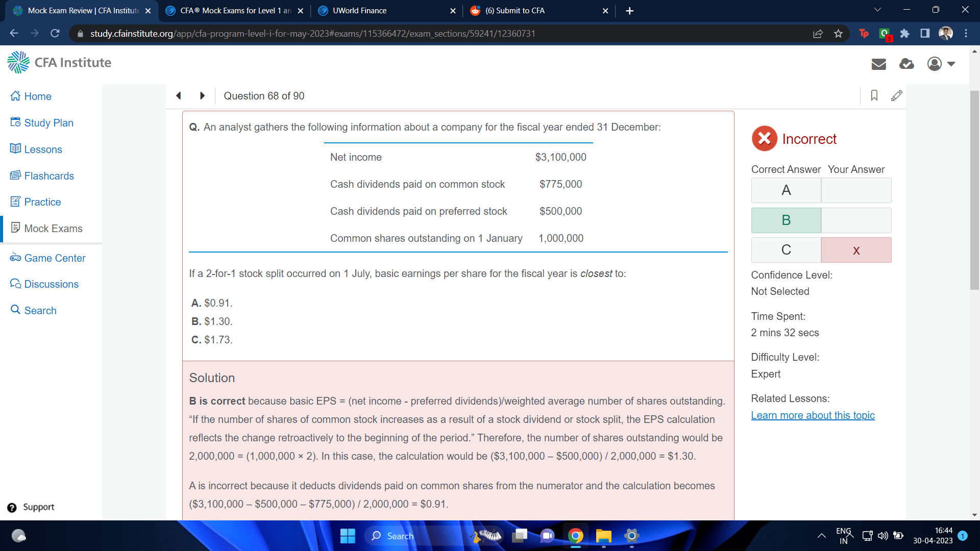The width and height of the screenshot is (980, 551).
Task: Click Learn more about this topic
Action: pyautogui.click(x=813, y=415)
